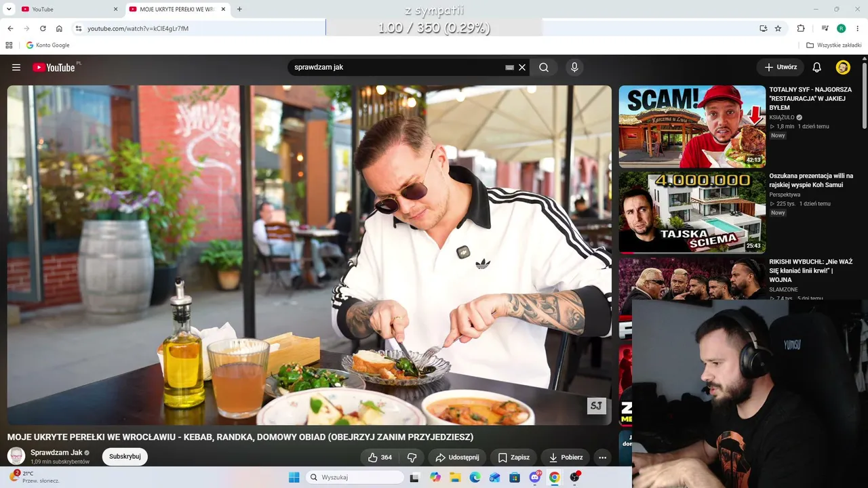Open Microsoft Store on the taskbar

coord(515,477)
